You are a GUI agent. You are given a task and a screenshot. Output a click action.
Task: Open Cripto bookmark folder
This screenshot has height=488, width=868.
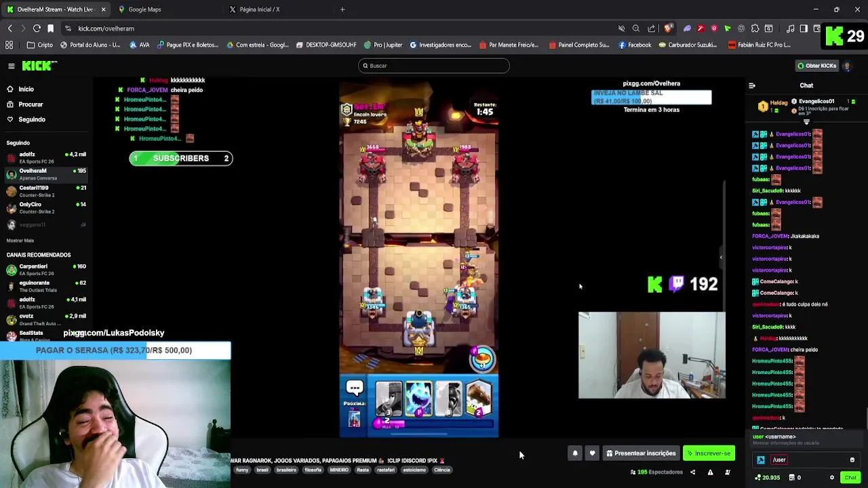click(x=40, y=45)
